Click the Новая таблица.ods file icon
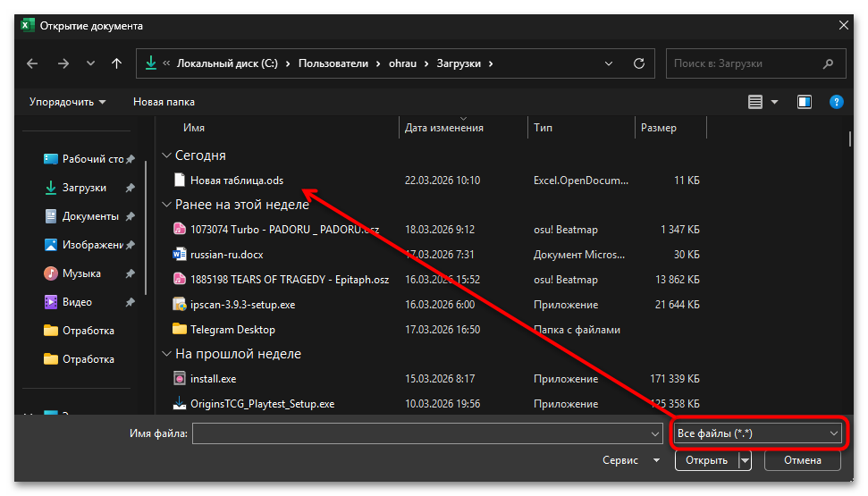The width and height of the screenshot is (868, 496). (180, 180)
